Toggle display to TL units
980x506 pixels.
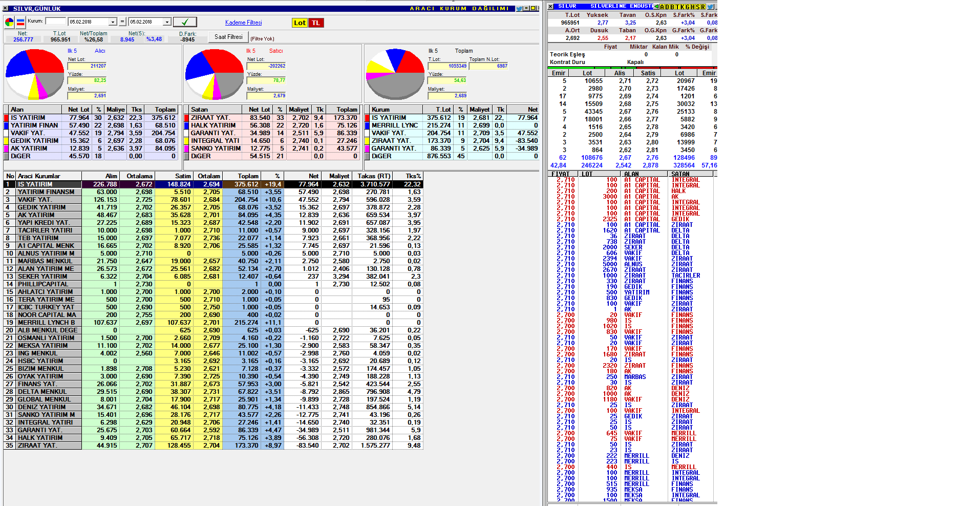316,23
